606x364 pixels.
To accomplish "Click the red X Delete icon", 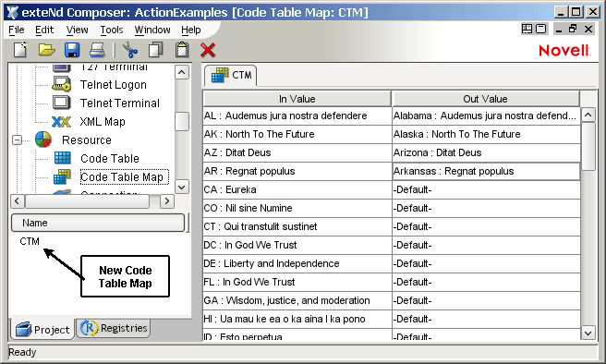I will [208, 50].
